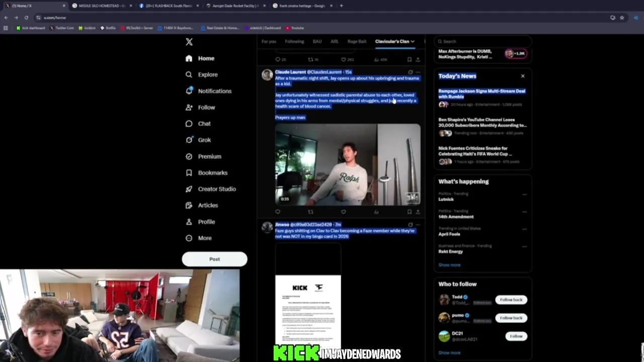Open the Lutnick trending topic
Viewport: 644px width, 362px height.
446,199
